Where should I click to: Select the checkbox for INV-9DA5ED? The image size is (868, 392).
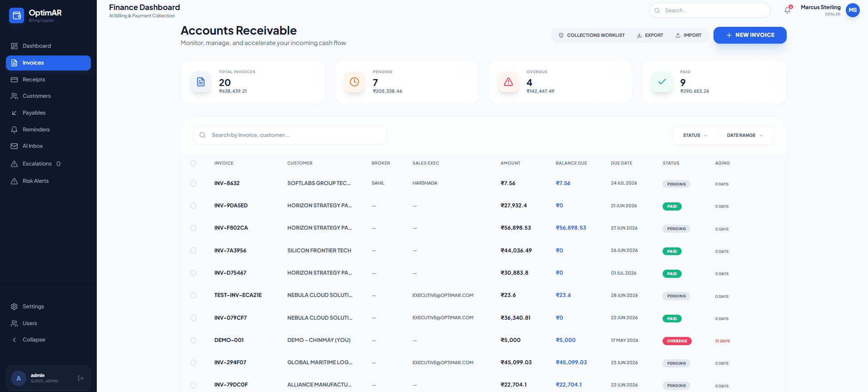coord(194,206)
